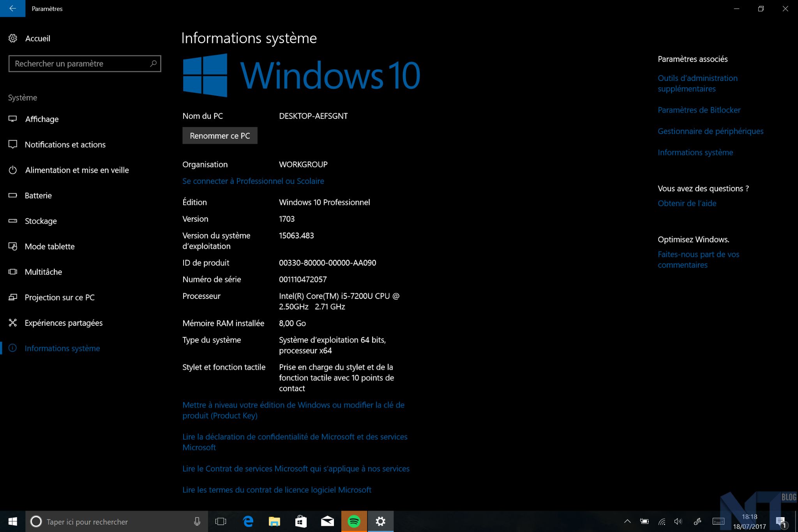
Task: Expand hidden system tray icons chevron
Action: click(627, 521)
